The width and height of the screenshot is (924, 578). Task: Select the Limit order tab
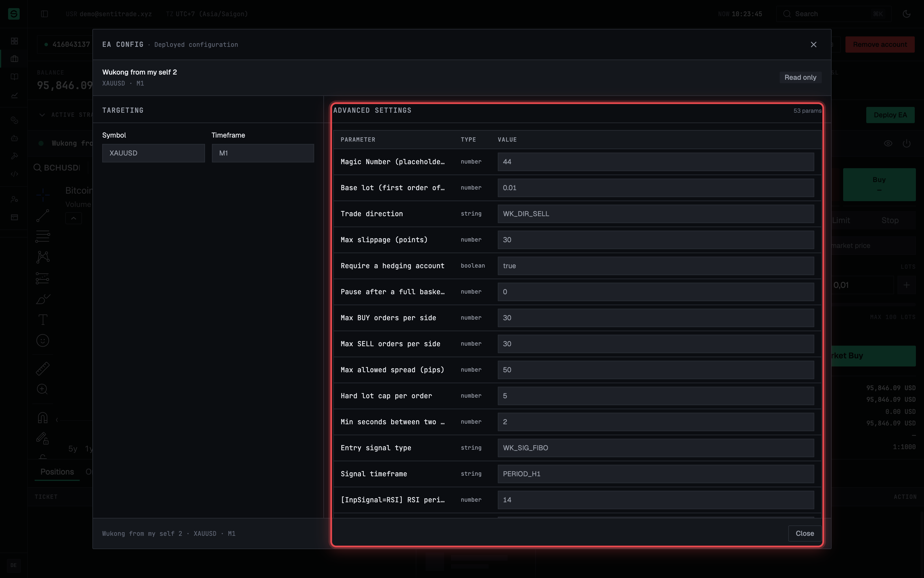click(841, 220)
